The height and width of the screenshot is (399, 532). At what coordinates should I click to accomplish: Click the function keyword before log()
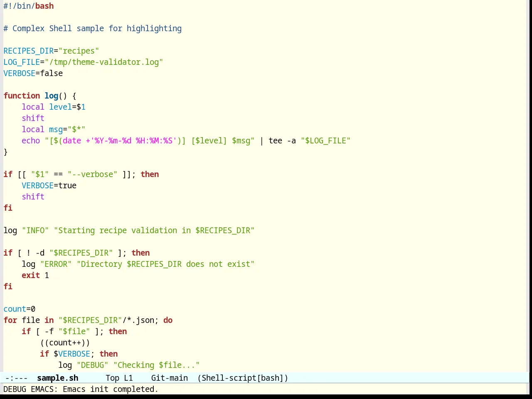[22, 96]
